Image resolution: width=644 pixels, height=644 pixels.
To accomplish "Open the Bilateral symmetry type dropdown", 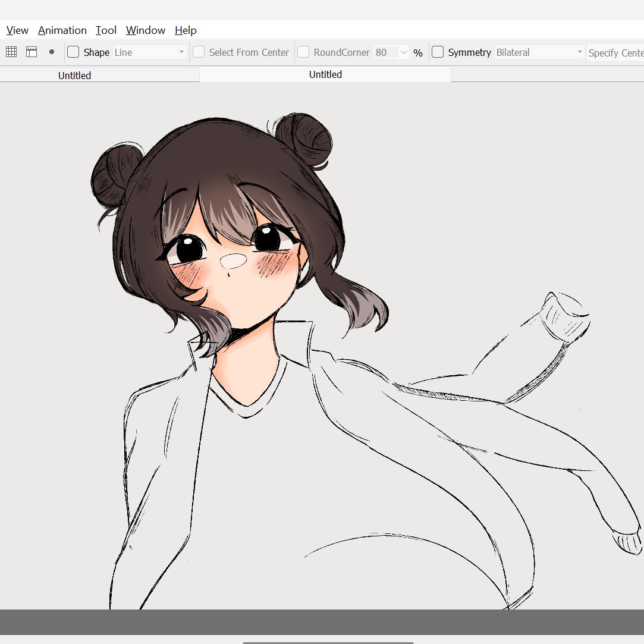I will tap(539, 52).
